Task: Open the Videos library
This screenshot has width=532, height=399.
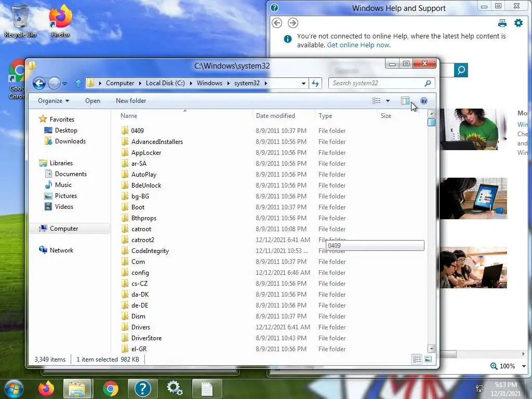Action: [64, 207]
